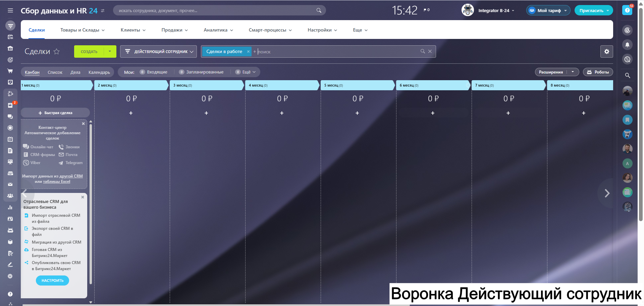
Task: Click the 'Быстрая сделка' button
Action: (55, 113)
